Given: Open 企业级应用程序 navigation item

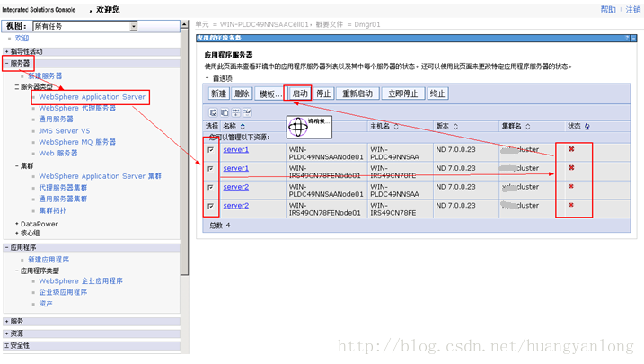Looking at the screenshot, I should [x=63, y=292].
